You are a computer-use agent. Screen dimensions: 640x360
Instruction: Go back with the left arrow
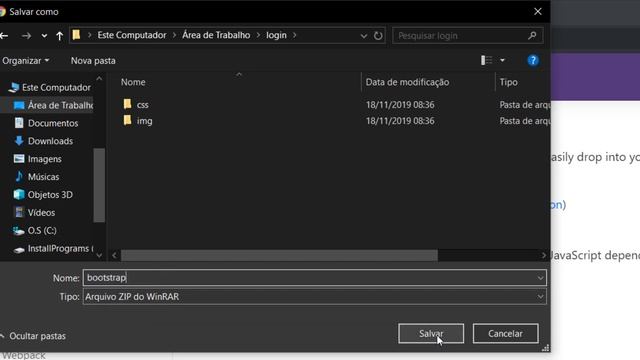[4, 36]
